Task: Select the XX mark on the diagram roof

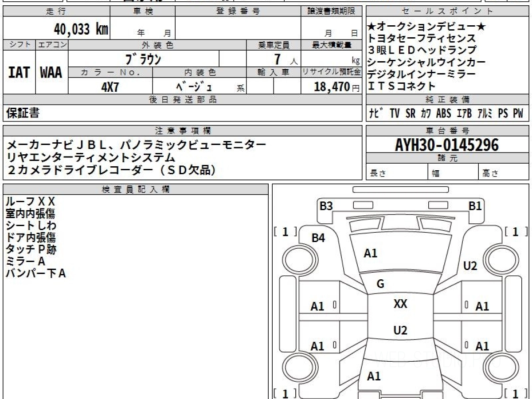Action: [400, 304]
